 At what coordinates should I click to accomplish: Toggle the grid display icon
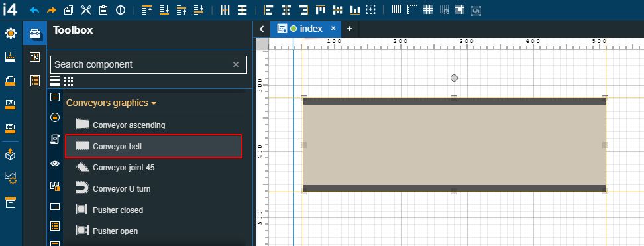tap(396, 10)
